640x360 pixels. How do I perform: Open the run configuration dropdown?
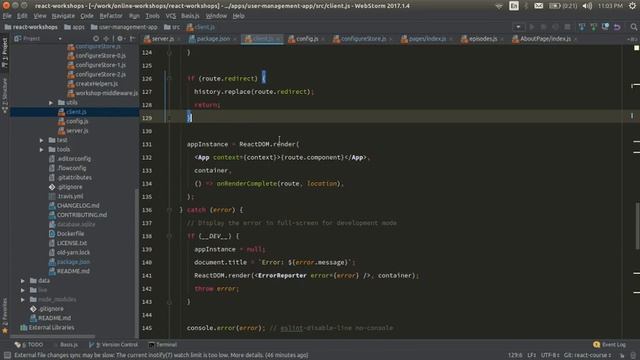(518, 27)
